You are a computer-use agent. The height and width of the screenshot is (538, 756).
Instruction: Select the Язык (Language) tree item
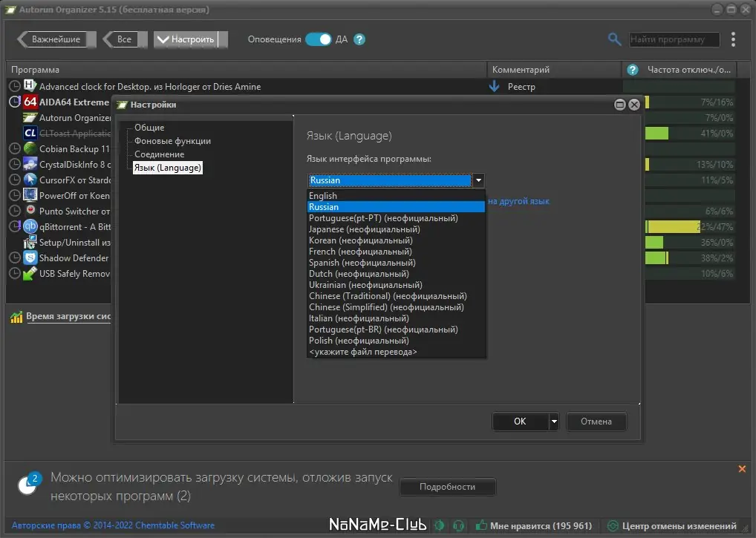167,168
